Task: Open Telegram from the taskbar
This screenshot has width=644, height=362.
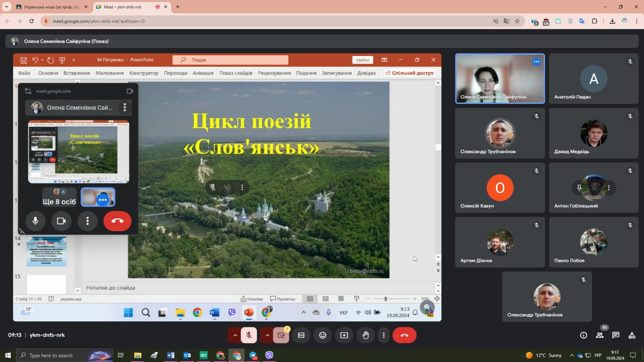Action: [253, 355]
